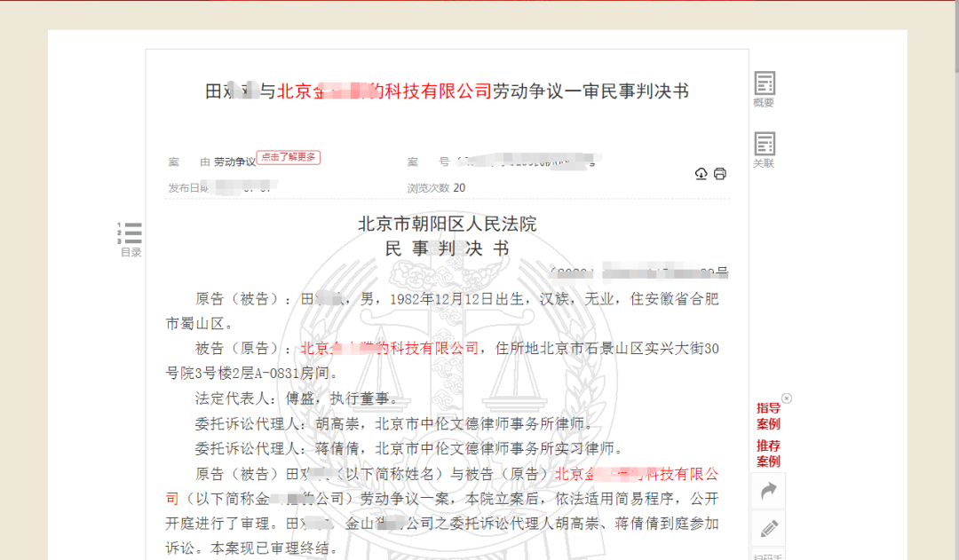
Task: Print the document with the printer icon
Action: [719, 174]
